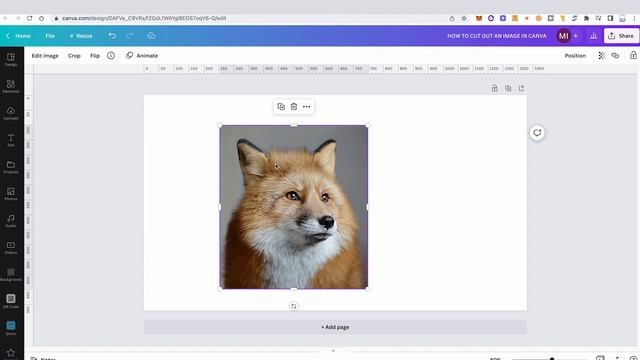
Task: Open the Videos panel in sidebar
Action: tap(11, 248)
